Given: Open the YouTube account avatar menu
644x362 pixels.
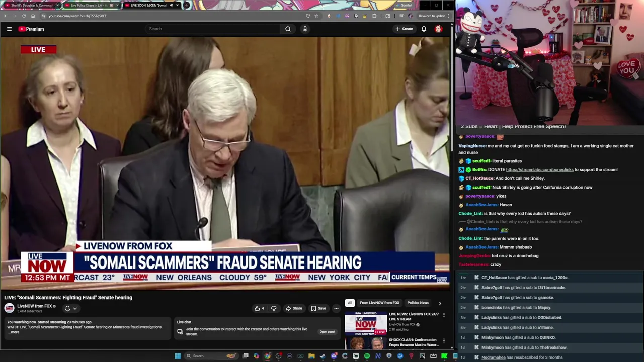Looking at the screenshot, I should pyautogui.click(x=438, y=29).
